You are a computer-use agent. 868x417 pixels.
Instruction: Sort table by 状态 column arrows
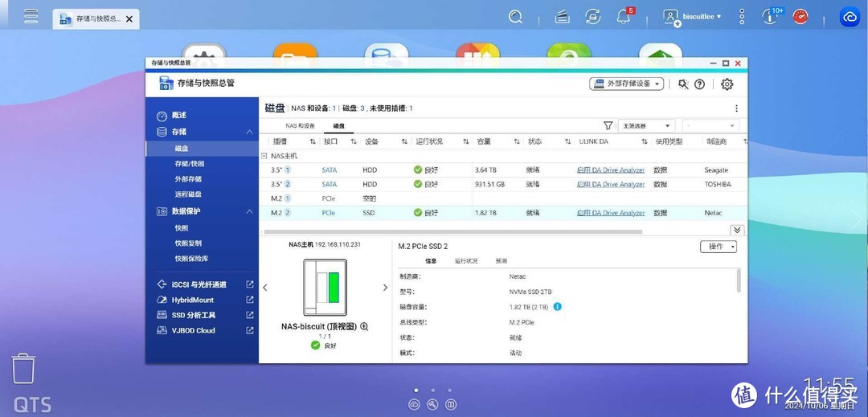click(x=568, y=141)
